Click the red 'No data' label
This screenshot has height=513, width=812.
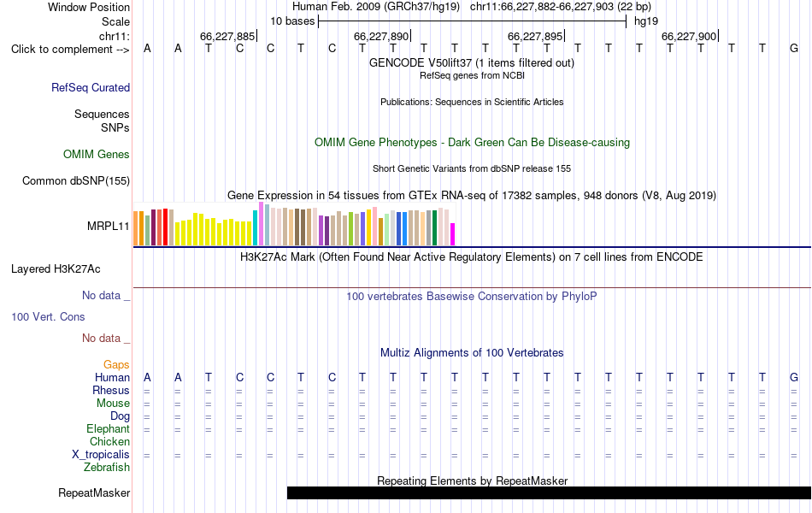point(106,338)
